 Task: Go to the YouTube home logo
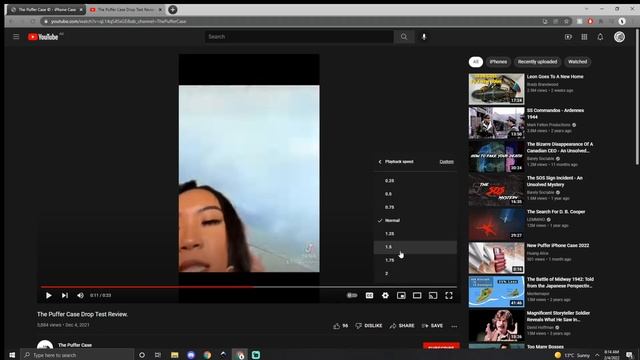(43, 37)
